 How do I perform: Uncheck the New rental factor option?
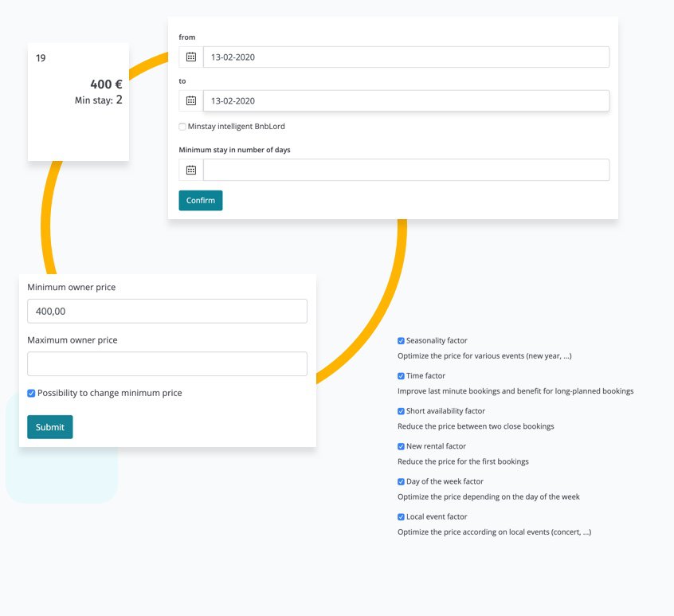pyautogui.click(x=401, y=446)
